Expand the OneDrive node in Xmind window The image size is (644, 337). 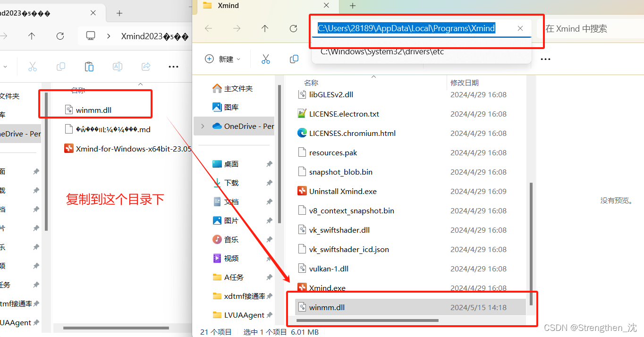pos(203,126)
